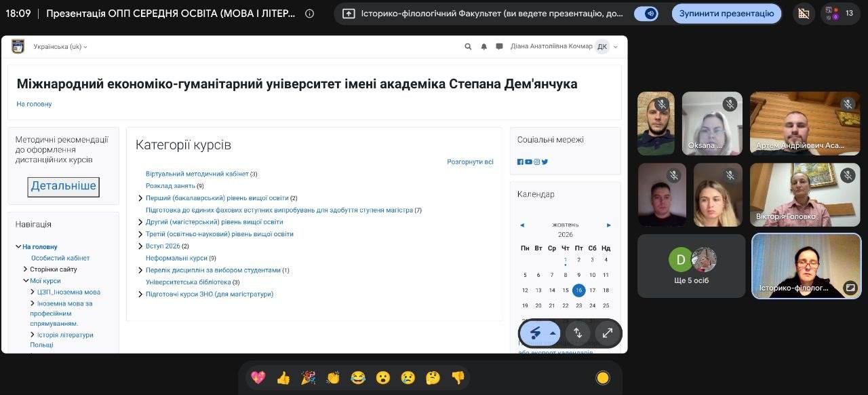Open Історія літератури Польщі course in navigation

point(62,339)
